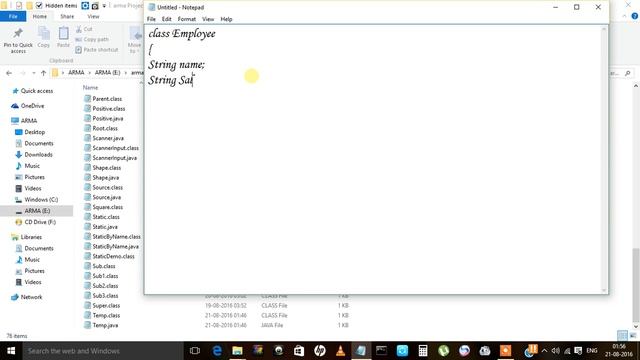This screenshot has width=640, height=360.
Task: Open the blue File tab in Explorer
Action: coord(13,16)
